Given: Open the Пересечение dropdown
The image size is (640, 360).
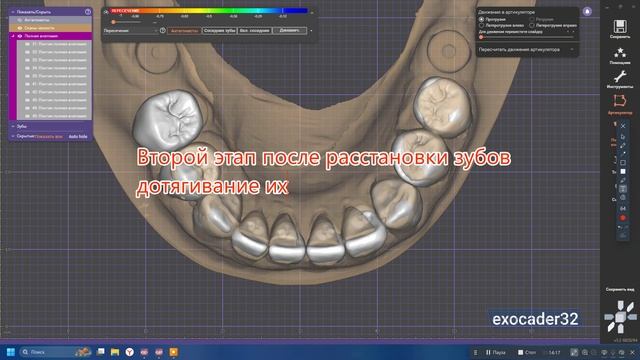Looking at the screenshot, I should point(131,31).
